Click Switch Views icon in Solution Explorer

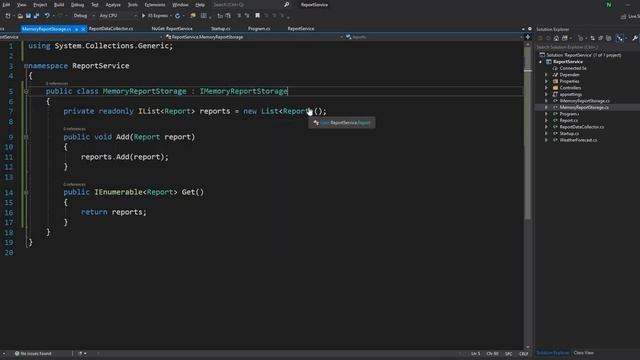[x=565, y=38]
